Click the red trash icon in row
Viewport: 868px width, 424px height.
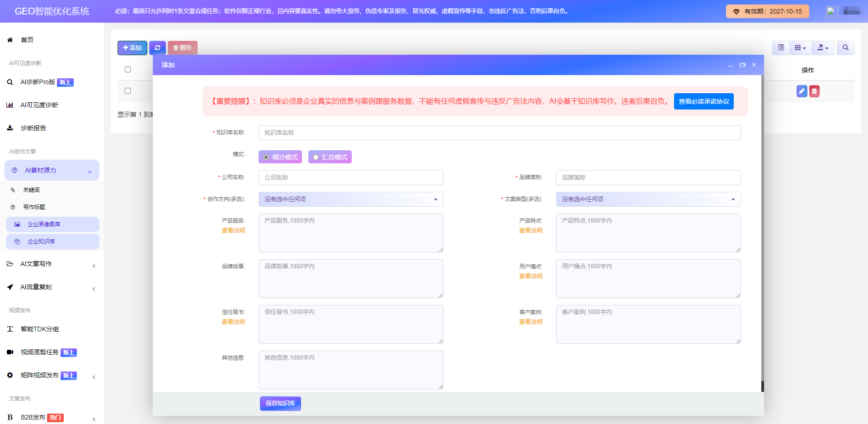pyautogui.click(x=814, y=91)
